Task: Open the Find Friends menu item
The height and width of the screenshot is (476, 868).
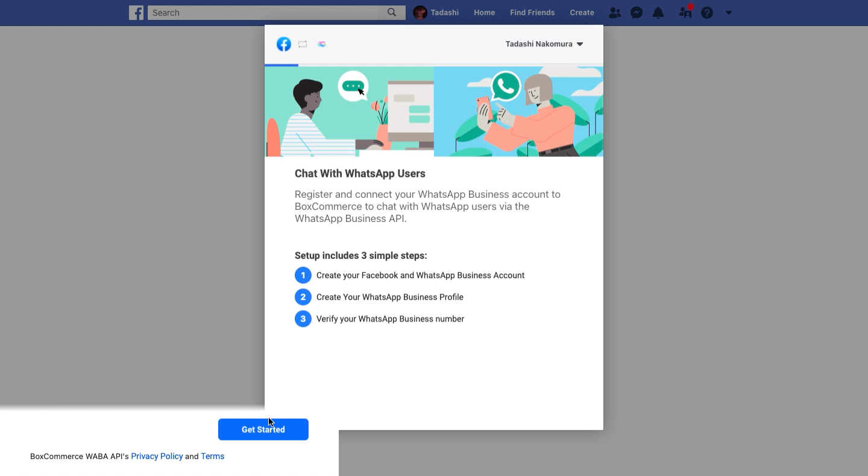Action: 532,13
